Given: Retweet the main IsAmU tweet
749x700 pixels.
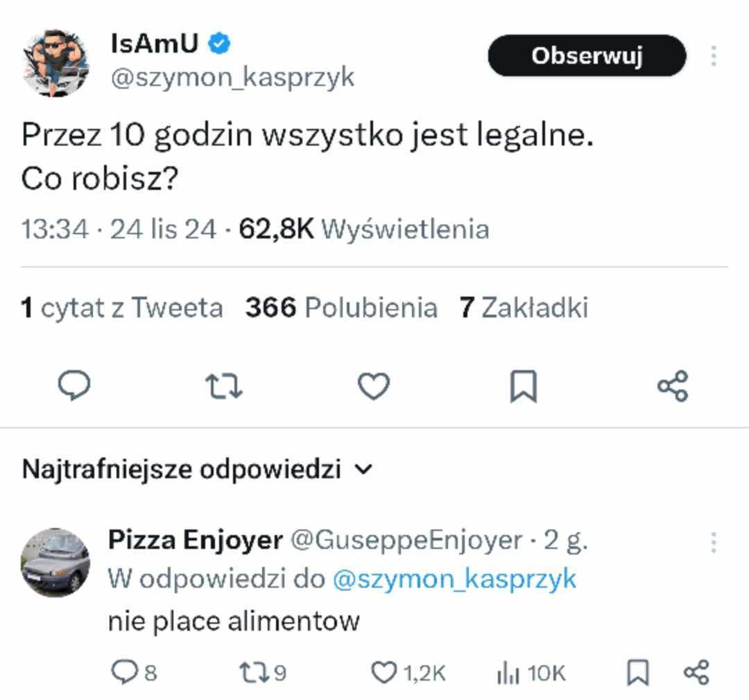Looking at the screenshot, I should pyautogui.click(x=225, y=386).
